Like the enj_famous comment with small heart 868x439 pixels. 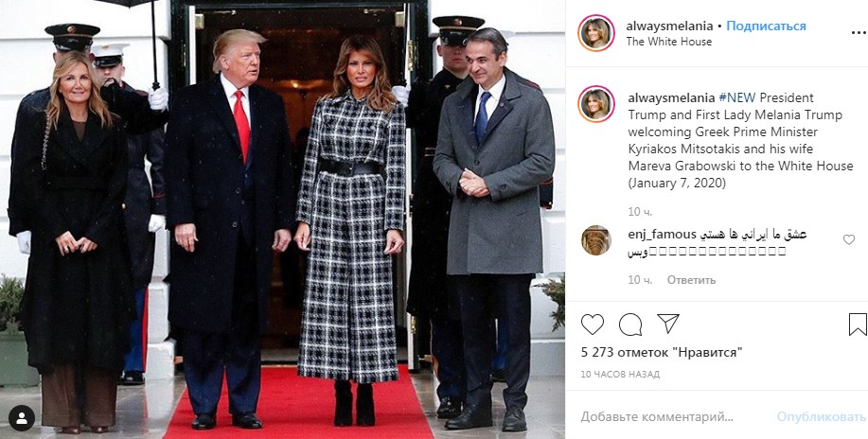tap(849, 239)
